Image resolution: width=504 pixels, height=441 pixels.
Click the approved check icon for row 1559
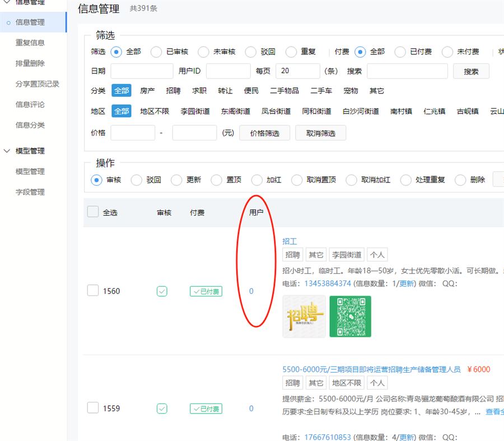click(162, 409)
